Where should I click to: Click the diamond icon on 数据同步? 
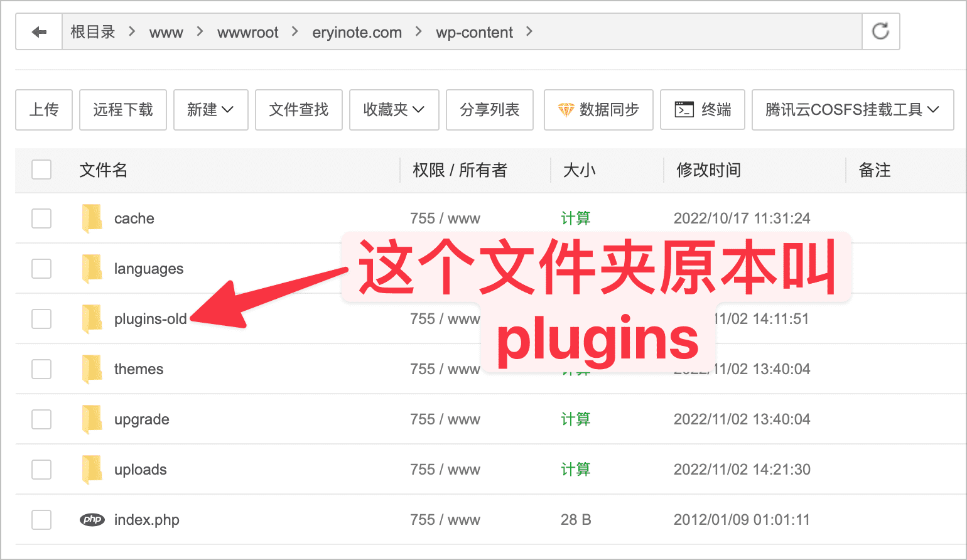click(x=566, y=110)
